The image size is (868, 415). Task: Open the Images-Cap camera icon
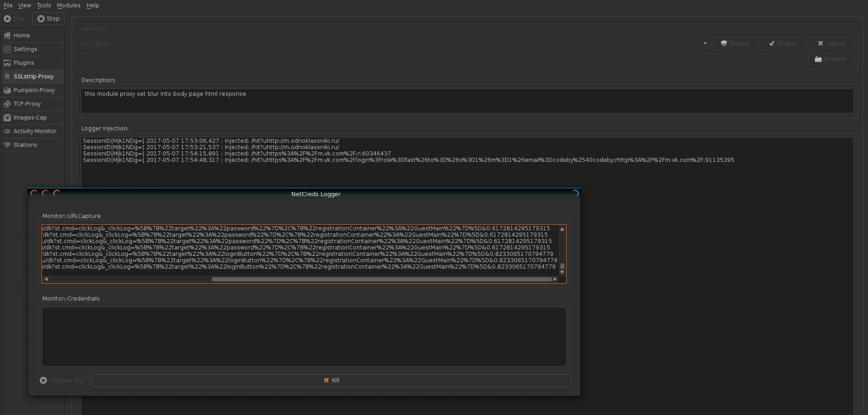coord(7,118)
